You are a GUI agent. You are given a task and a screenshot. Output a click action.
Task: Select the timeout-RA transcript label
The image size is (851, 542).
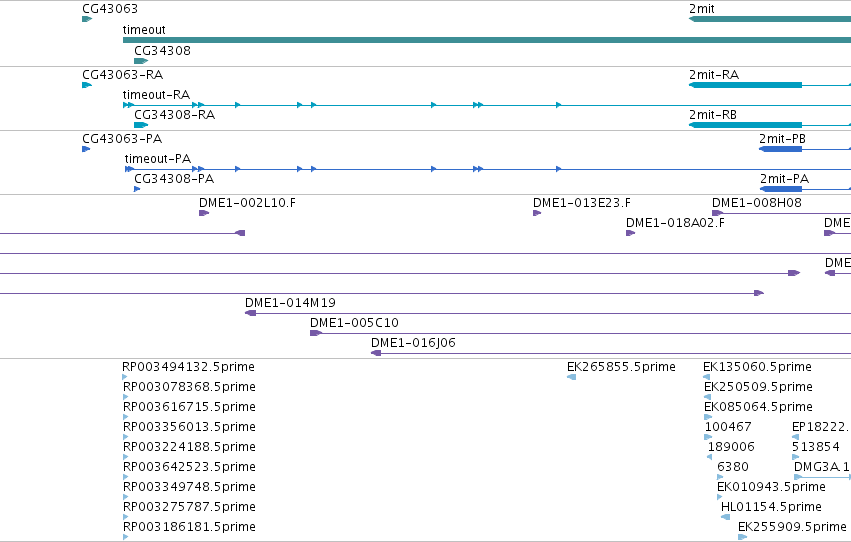coord(156,95)
